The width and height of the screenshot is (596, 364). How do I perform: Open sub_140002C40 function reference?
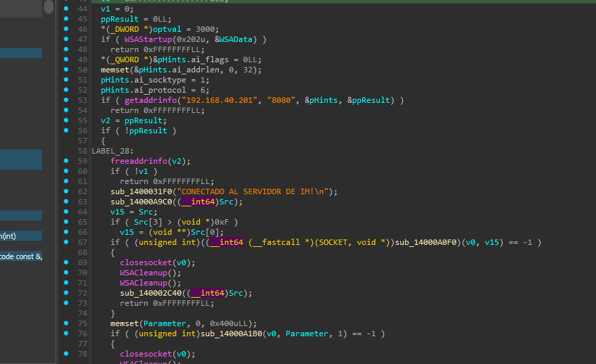click(x=151, y=293)
